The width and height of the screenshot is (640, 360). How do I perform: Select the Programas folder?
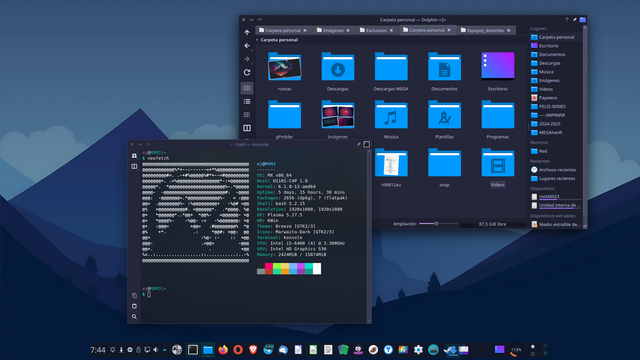pyautogui.click(x=498, y=120)
